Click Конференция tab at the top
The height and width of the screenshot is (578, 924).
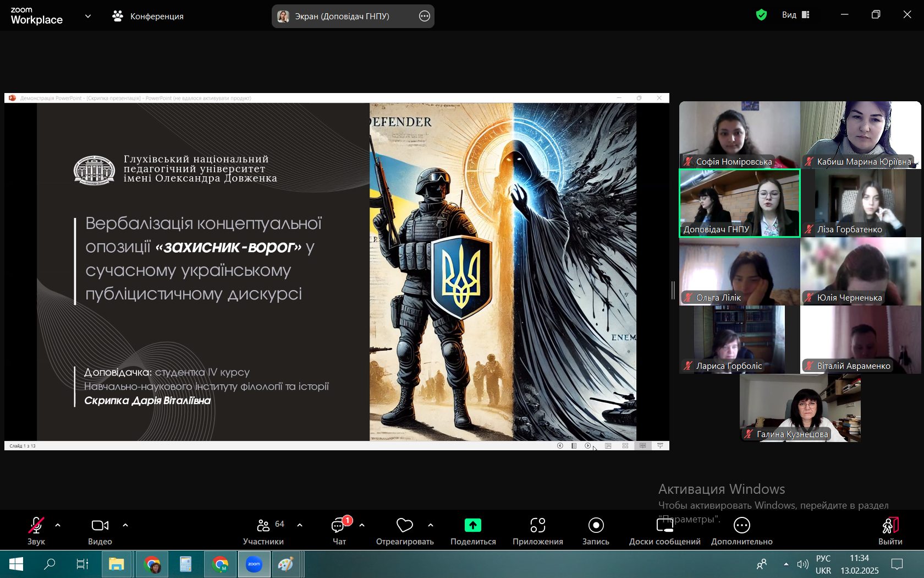[x=148, y=16]
